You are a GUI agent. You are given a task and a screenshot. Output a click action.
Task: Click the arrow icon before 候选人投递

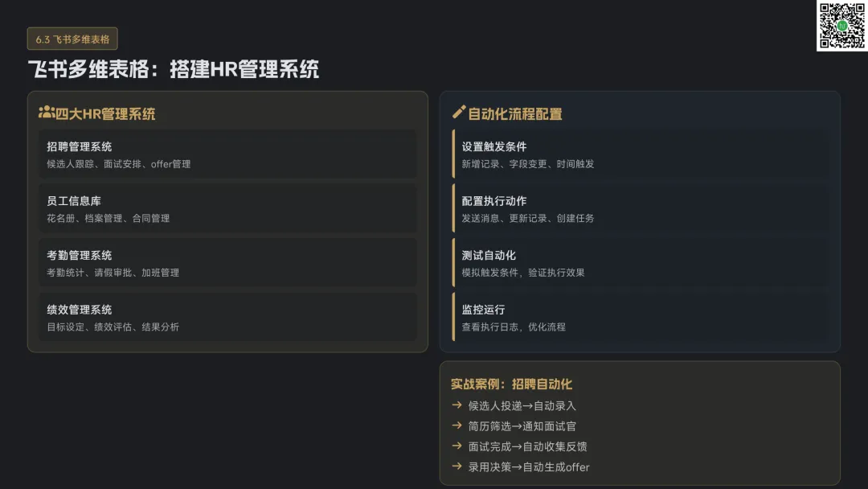click(x=457, y=405)
